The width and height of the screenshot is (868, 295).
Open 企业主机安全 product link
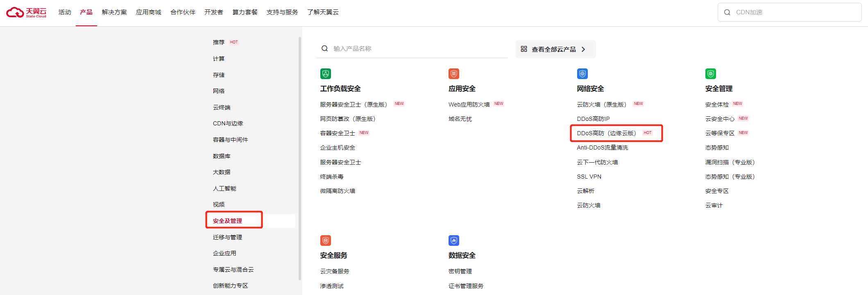point(338,147)
